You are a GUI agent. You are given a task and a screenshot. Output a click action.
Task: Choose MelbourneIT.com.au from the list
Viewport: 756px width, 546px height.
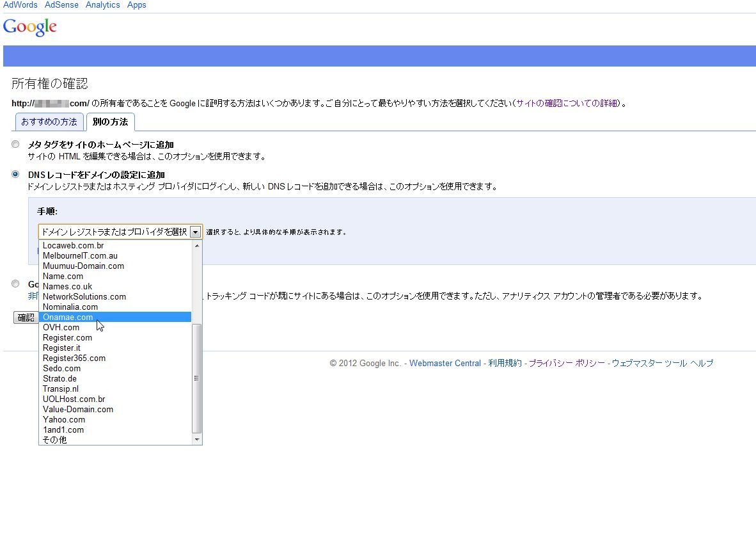click(114, 255)
